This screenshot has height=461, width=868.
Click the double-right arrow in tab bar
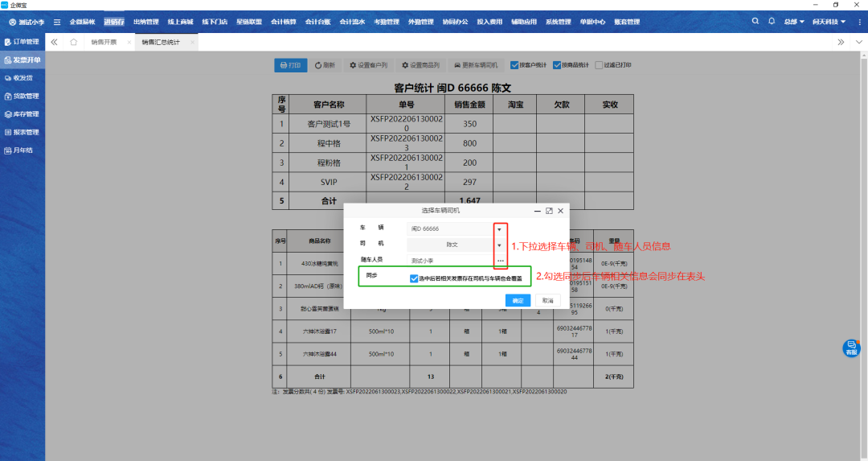[841, 42]
